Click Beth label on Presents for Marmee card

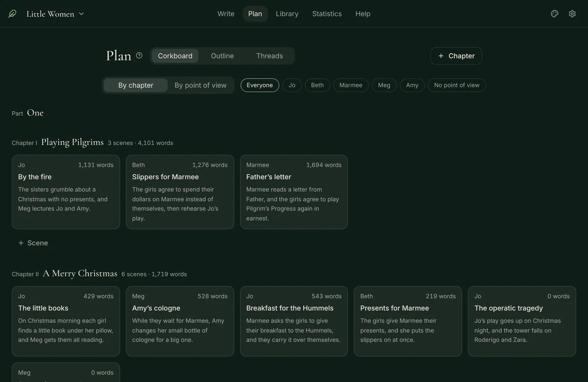coord(367,296)
